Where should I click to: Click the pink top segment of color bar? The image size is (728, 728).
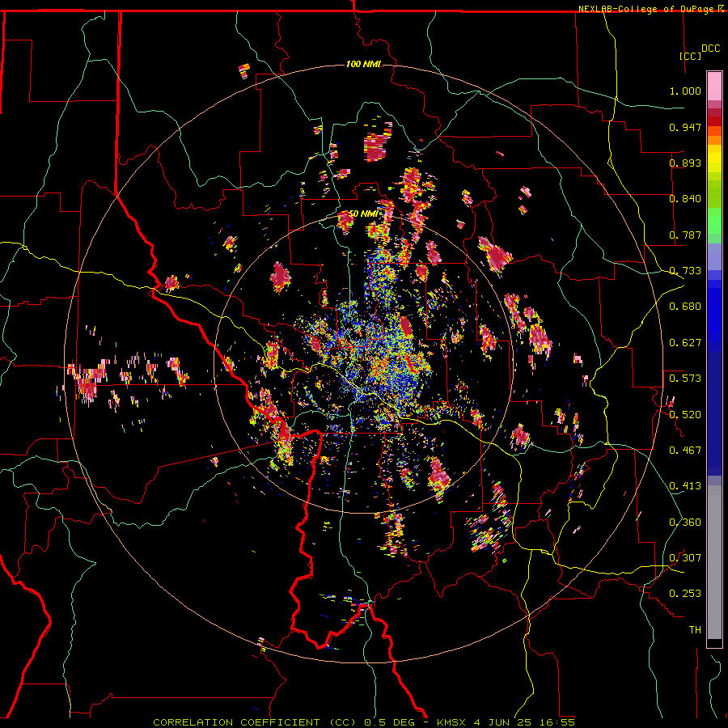[x=714, y=87]
